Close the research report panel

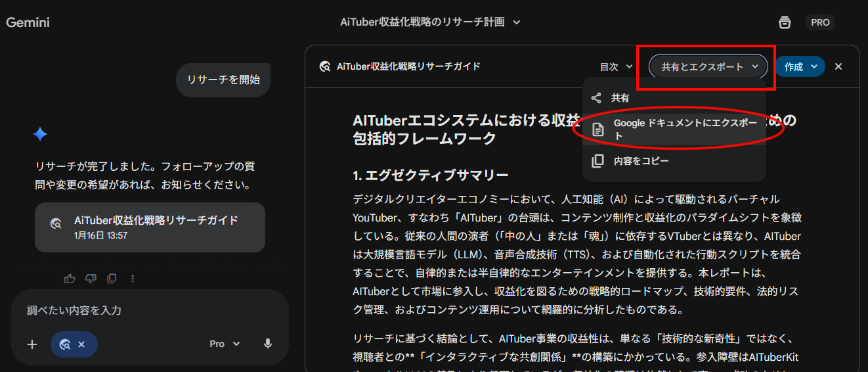pos(838,66)
